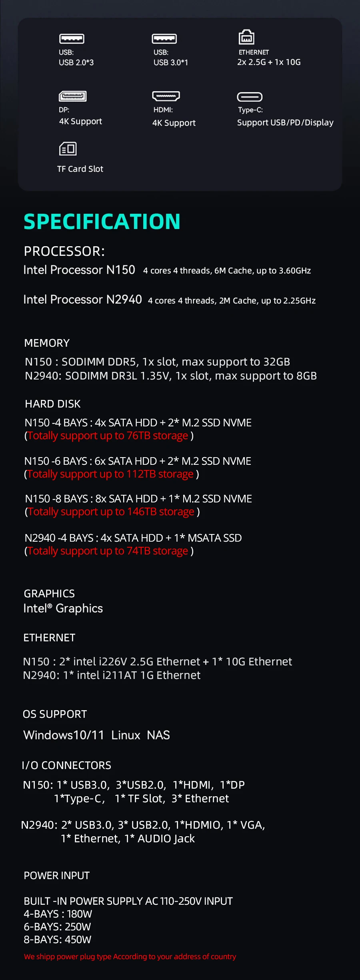Click the Type-C port icon

(250, 97)
